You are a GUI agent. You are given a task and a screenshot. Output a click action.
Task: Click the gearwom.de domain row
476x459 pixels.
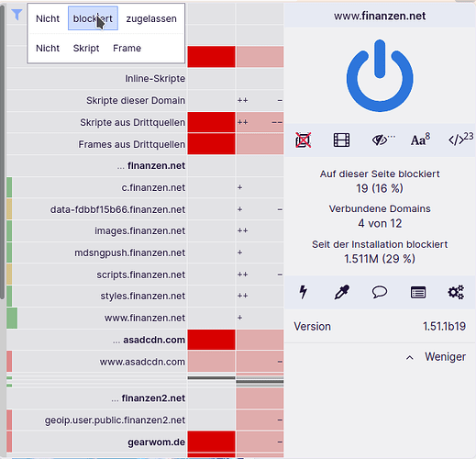(156, 442)
